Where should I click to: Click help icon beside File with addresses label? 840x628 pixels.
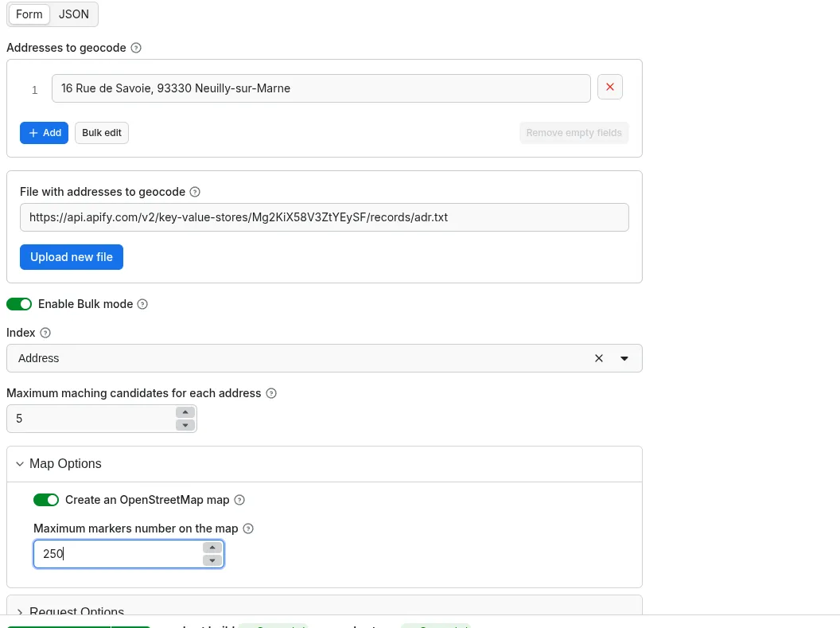(x=196, y=192)
